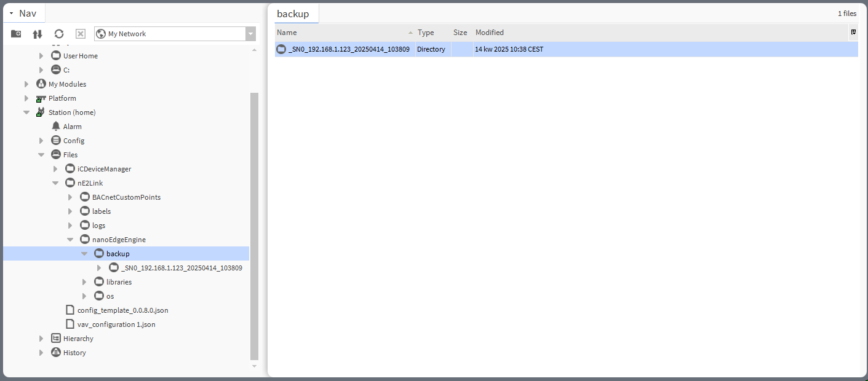Sort the table by Modified column
The width and height of the screenshot is (868, 381).
pyautogui.click(x=490, y=33)
